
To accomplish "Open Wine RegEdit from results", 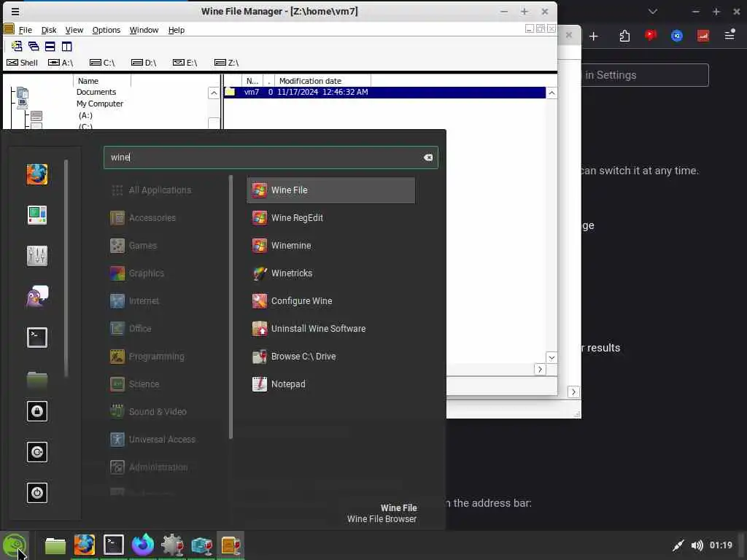I will [x=330, y=217].
